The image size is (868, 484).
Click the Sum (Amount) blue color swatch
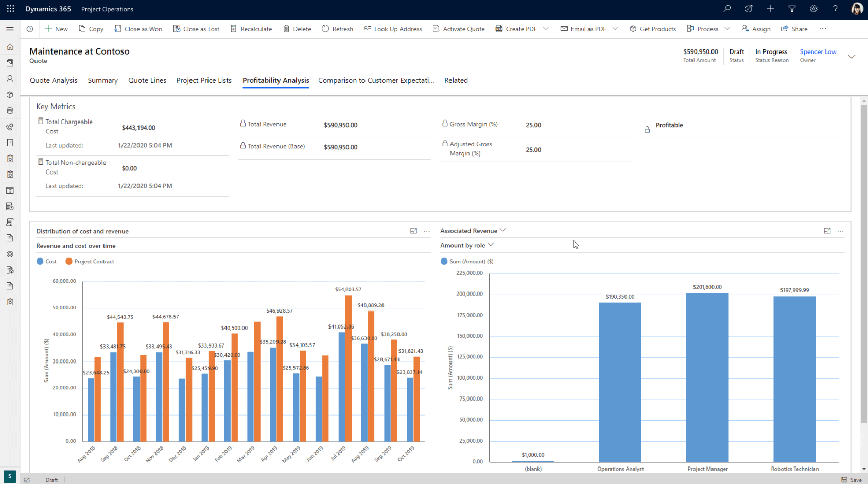coord(444,261)
